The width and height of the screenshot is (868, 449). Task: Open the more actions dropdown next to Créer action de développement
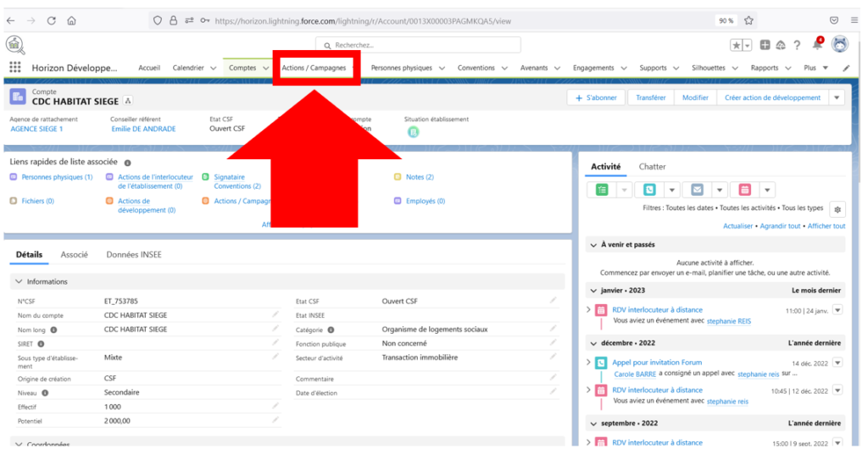(837, 97)
